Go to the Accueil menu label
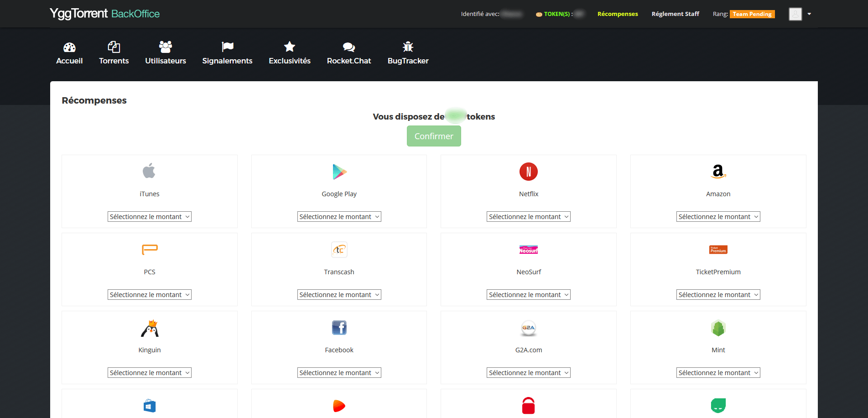The height and width of the screenshot is (418, 868). (69, 61)
